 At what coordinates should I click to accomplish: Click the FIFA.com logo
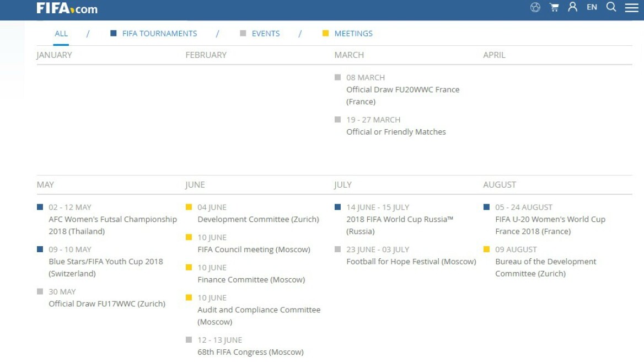click(x=67, y=8)
